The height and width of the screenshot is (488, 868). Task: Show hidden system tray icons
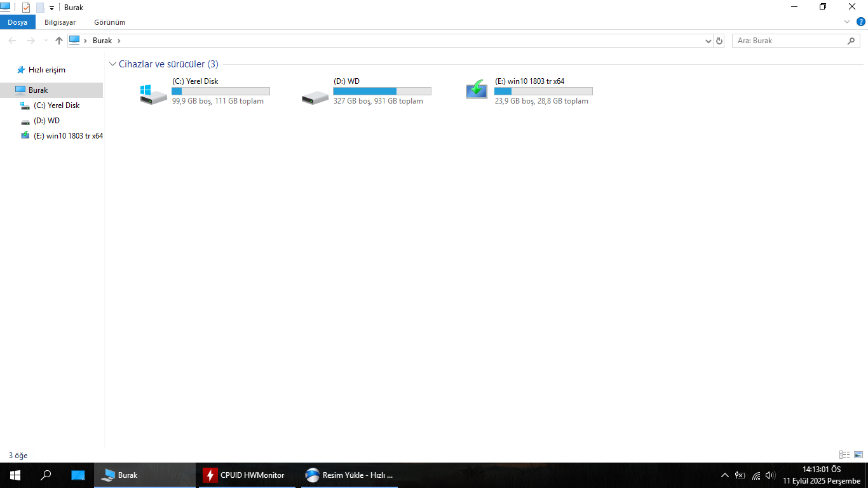724,475
